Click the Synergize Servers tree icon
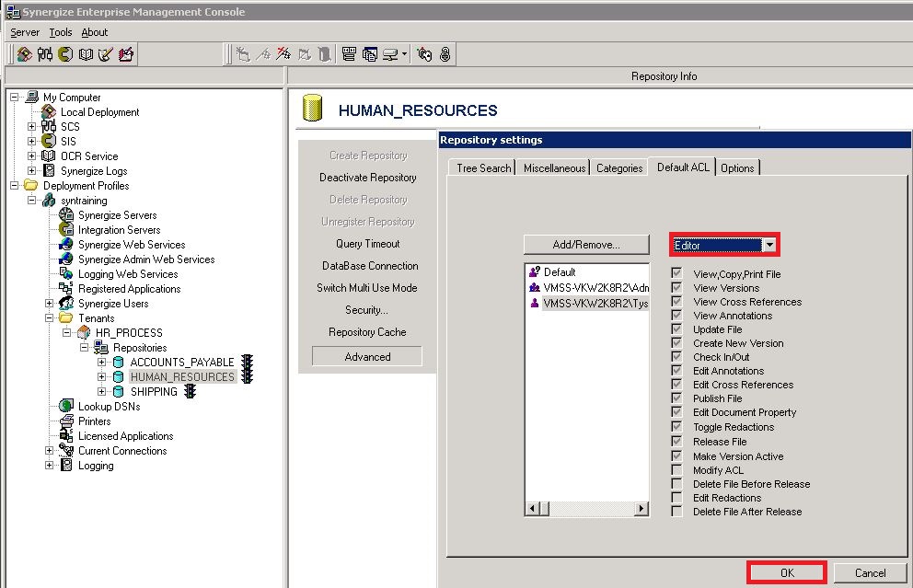Screen dimensions: 913x588 point(66,214)
